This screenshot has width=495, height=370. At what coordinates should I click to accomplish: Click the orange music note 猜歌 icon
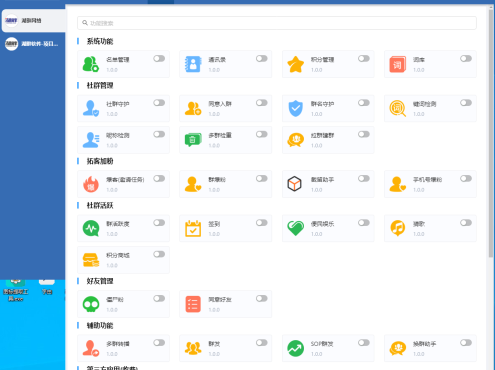click(x=398, y=228)
